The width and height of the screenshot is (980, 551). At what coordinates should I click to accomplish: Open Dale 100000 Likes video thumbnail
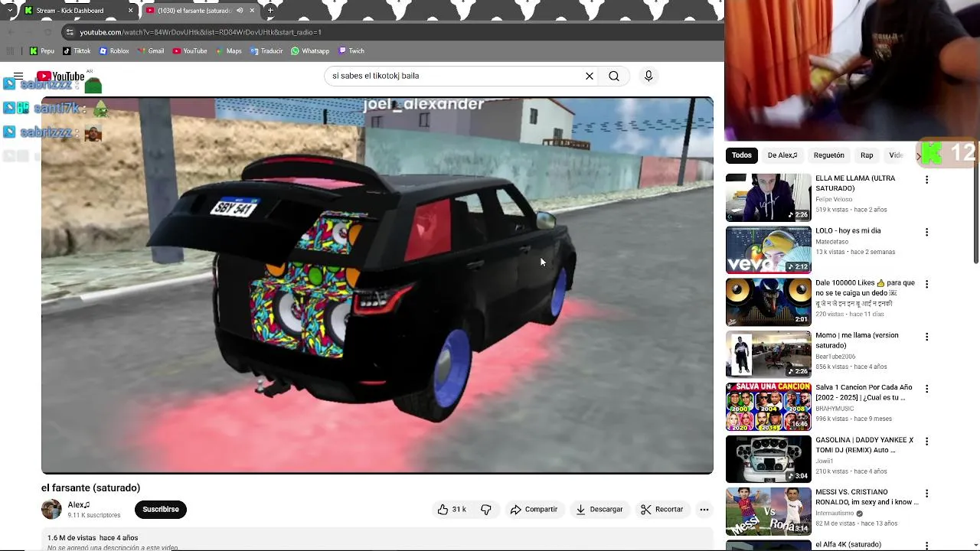pos(769,302)
